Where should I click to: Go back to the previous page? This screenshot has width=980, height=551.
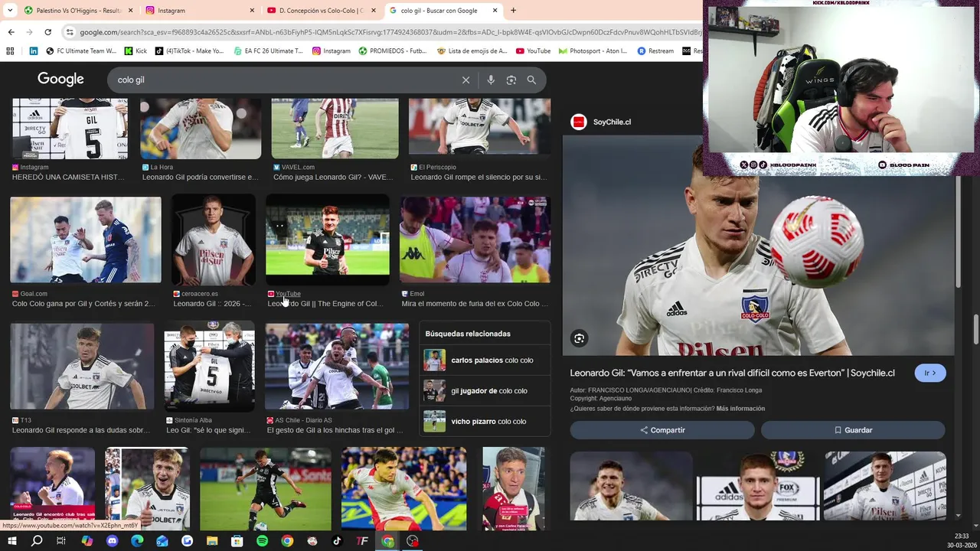pyautogui.click(x=11, y=32)
